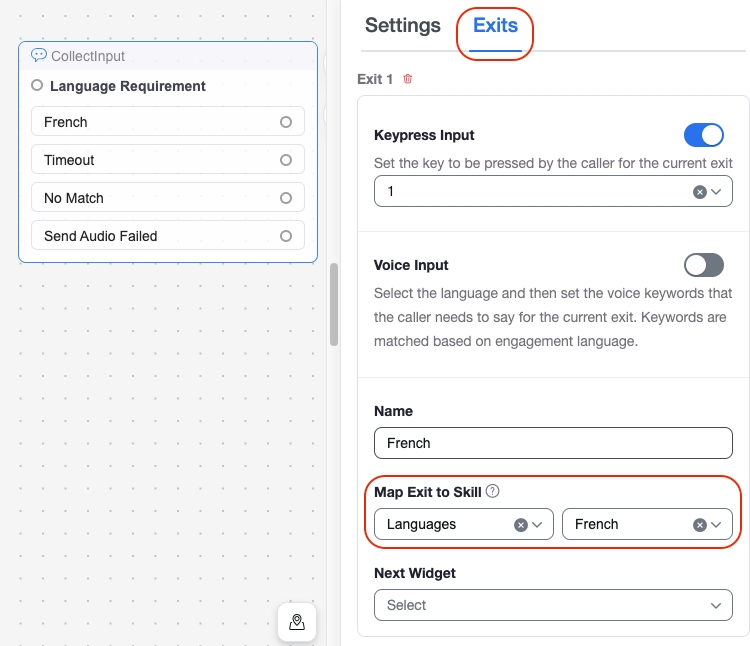Viewport: 750px width, 646px height.
Task: Enable the Voice Input toggle
Action: (x=703, y=265)
